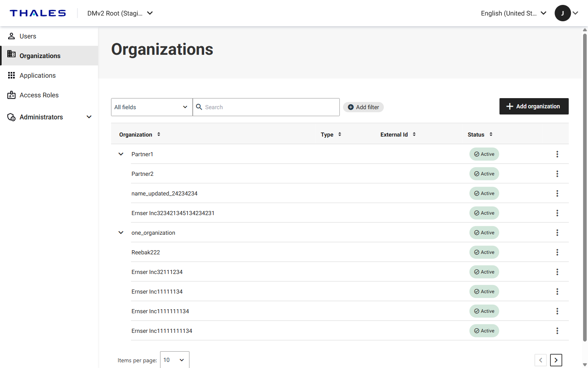Click Ernser Inc323421345134234231 name
This screenshot has height=368, width=588.
(173, 213)
